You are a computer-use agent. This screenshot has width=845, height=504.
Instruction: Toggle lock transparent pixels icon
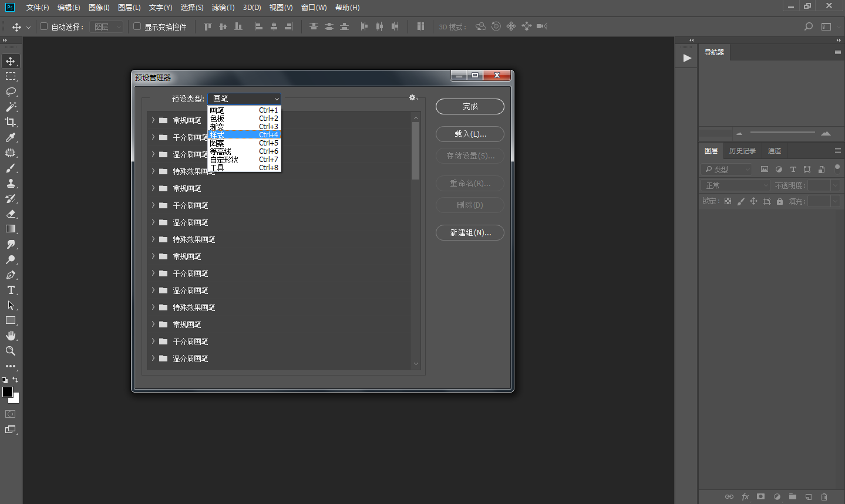728,201
